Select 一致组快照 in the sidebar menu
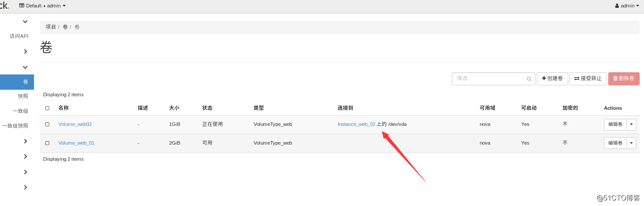Screen dimensions: 644x206 coord(15,126)
